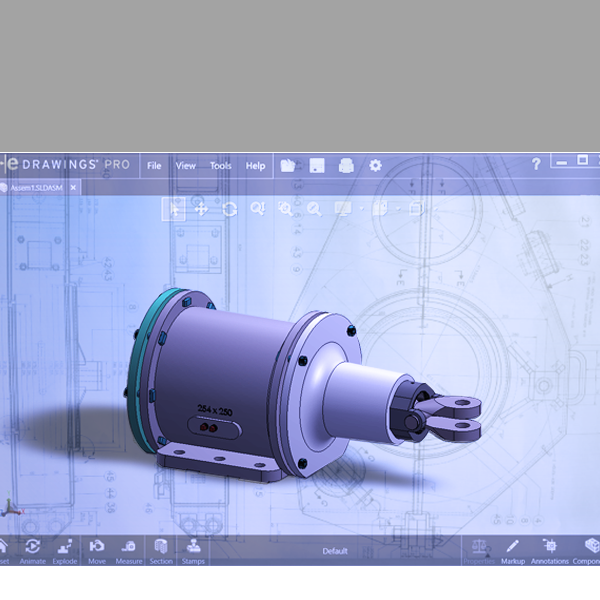Switch to the Assem1.SLDASM tab

[34, 187]
